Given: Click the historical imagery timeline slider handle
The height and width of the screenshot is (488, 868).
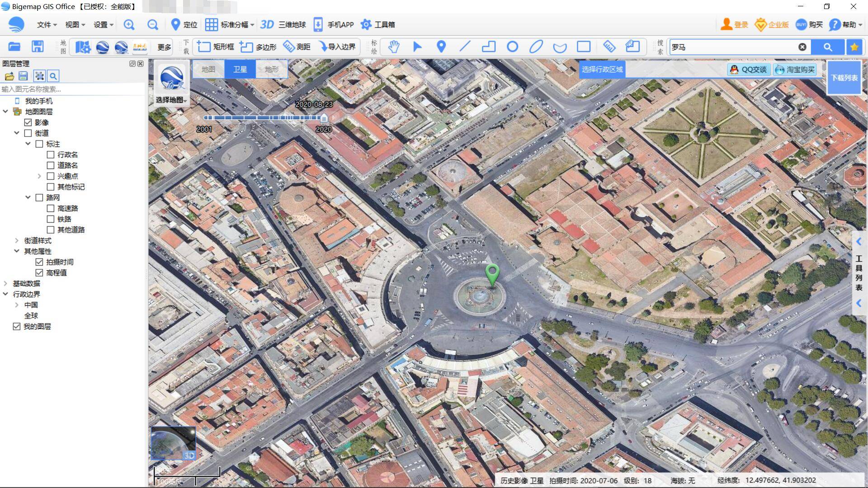Looking at the screenshot, I should click(x=324, y=118).
